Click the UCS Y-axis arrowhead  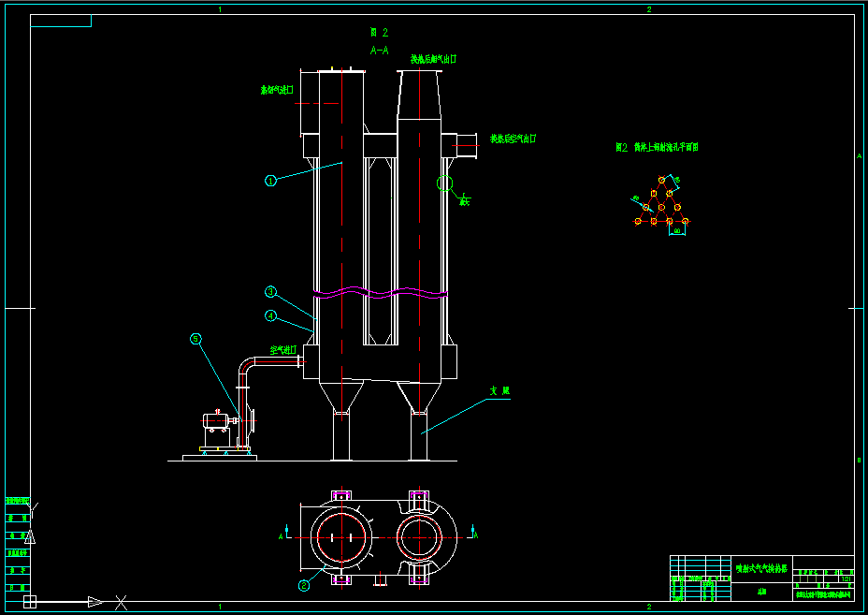point(29,537)
